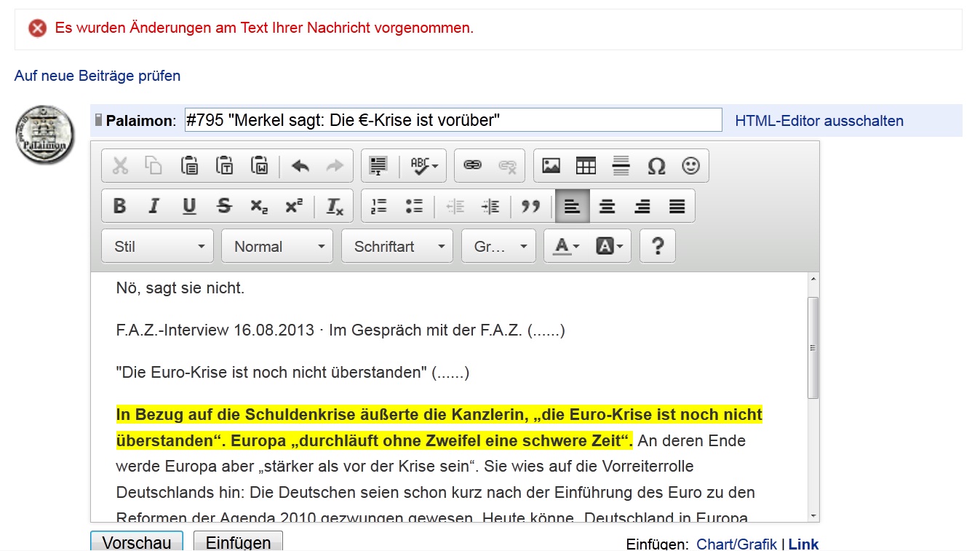This screenshot has height=551, width=980.
Task: Insert a table using the table icon
Action: click(x=586, y=165)
